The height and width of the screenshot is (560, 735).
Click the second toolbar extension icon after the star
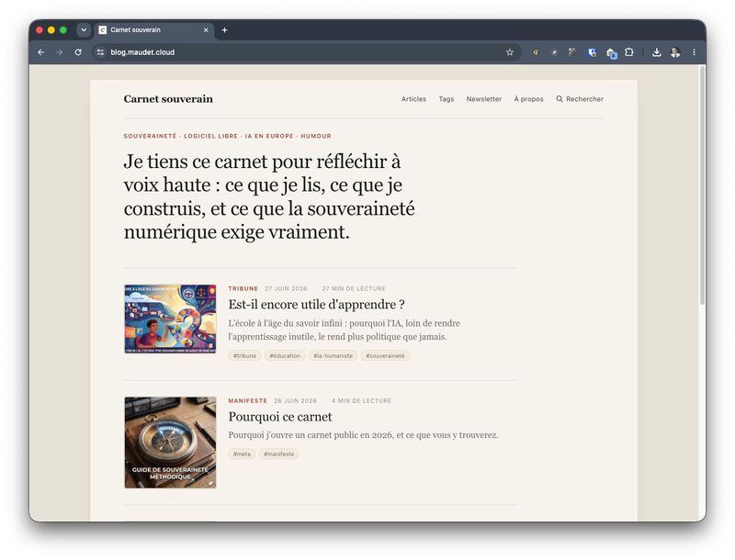click(554, 52)
